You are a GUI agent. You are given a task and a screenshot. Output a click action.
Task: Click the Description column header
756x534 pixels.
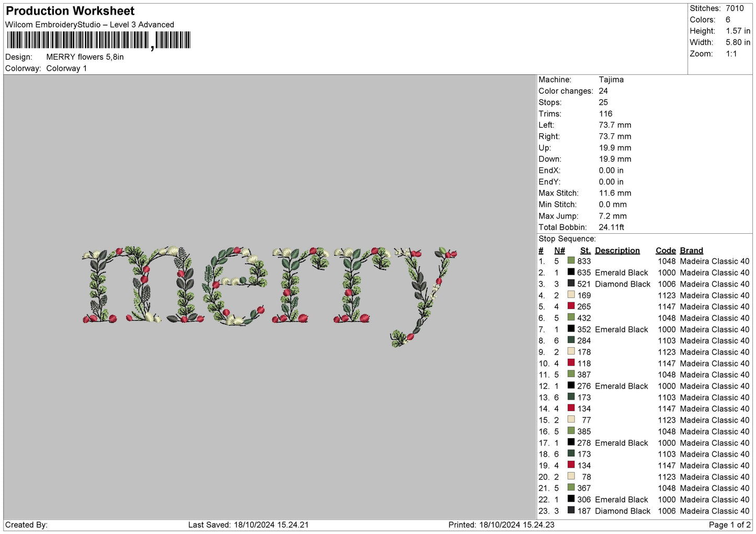(617, 251)
